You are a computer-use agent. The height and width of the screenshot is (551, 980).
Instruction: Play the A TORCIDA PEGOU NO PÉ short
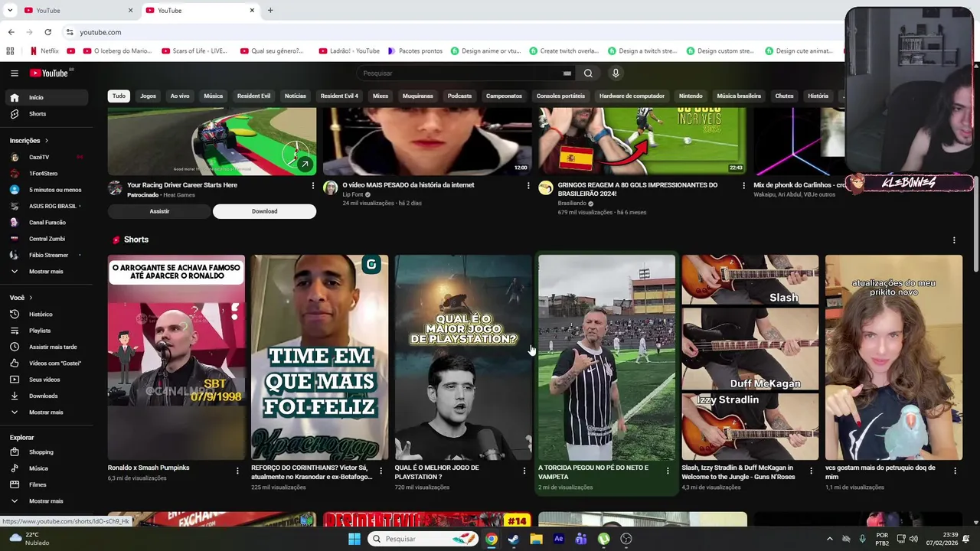(x=606, y=357)
